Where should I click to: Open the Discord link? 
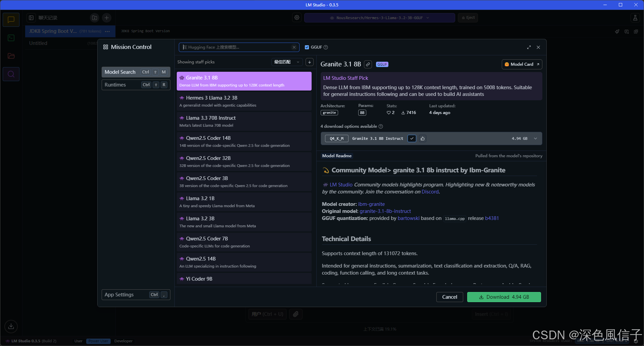point(430,192)
